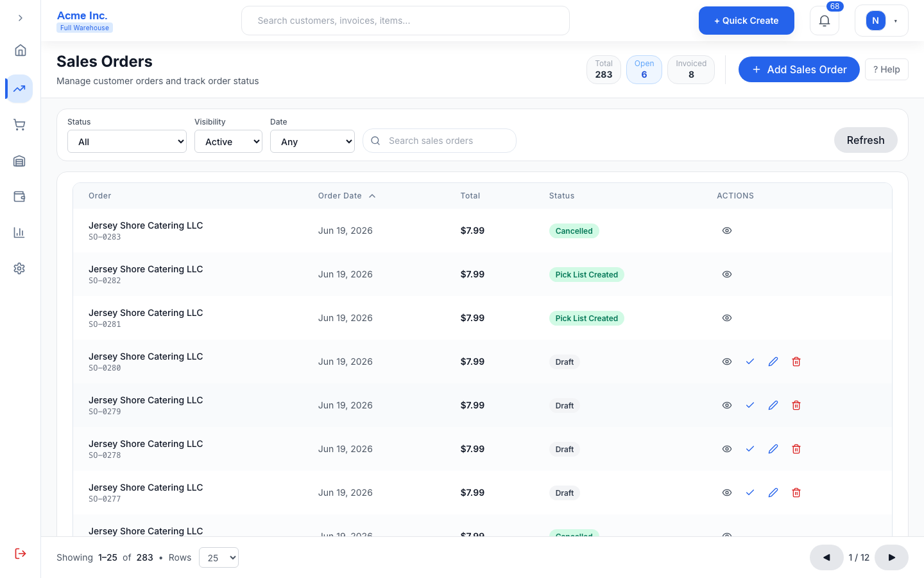Click the page indicator 1 / 12
Image resolution: width=924 pixels, height=578 pixels.
point(859,557)
